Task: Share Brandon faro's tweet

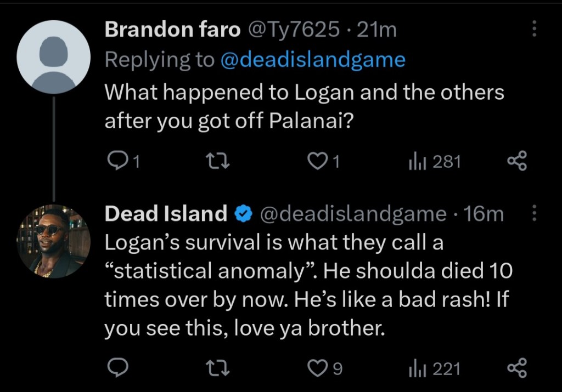Action: (516, 161)
